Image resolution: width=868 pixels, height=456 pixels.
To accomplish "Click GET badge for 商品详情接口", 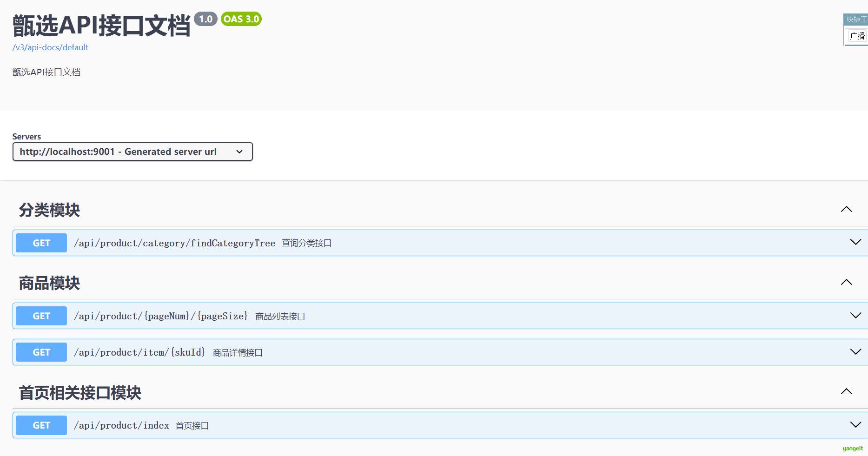I will pyautogui.click(x=41, y=352).
